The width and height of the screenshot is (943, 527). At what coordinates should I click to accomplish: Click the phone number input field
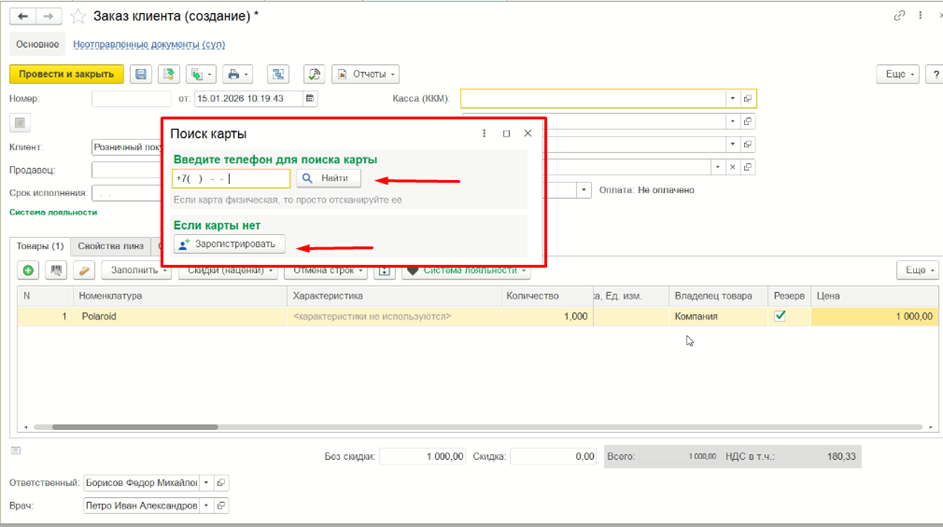231,178
